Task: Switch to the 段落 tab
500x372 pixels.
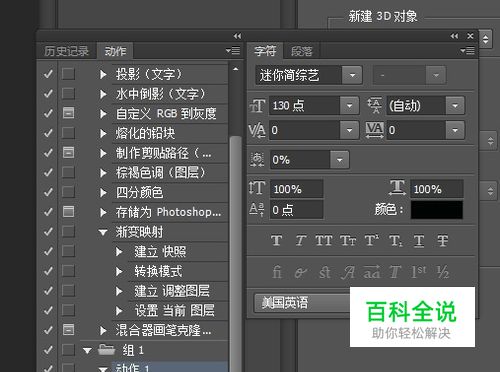Action: coord(302,51)
